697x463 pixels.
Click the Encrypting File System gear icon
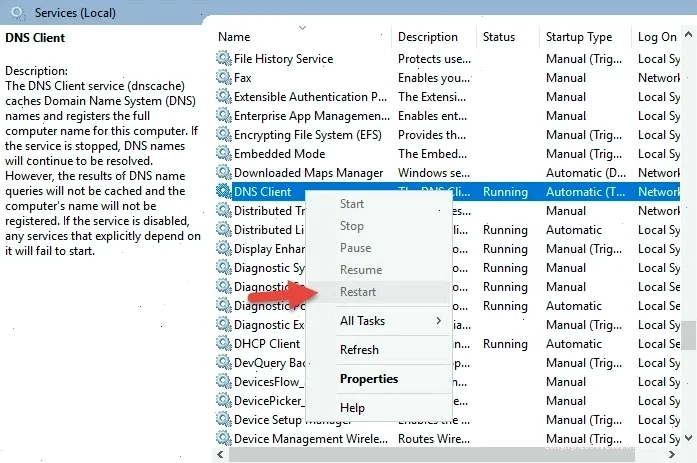click(x=224, y=135)
